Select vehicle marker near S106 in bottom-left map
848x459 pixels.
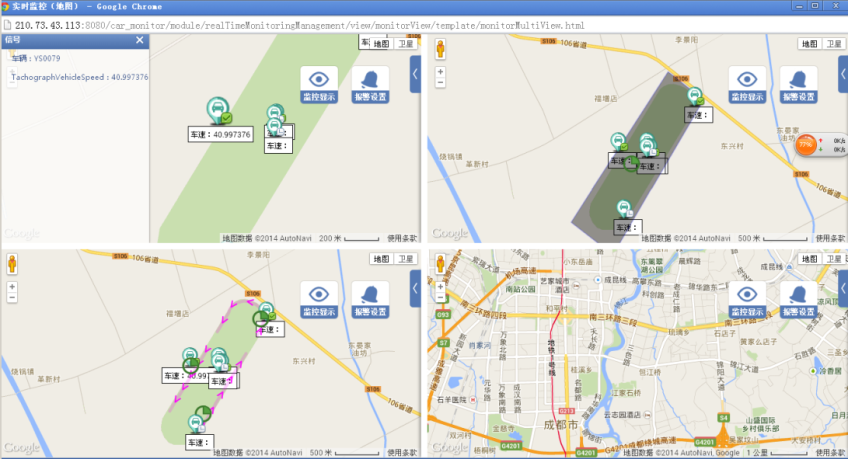pos(266,312)
